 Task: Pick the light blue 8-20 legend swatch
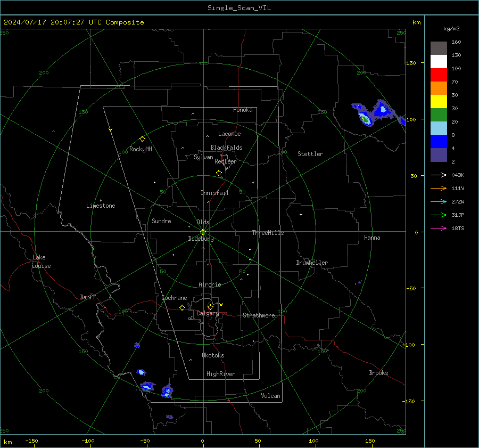tap(439, 128)
